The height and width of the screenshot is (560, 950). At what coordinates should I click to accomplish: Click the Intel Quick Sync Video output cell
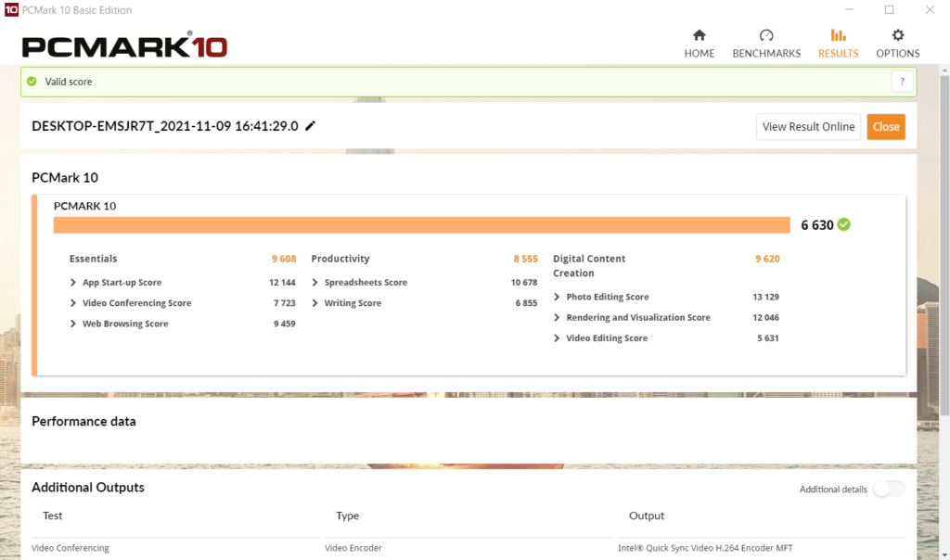[705, 548]
